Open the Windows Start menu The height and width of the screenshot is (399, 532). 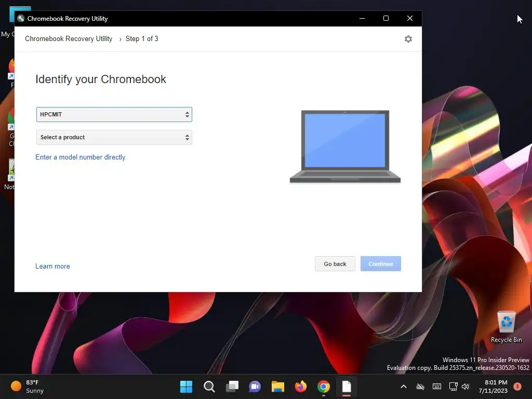pyautogui.click(x=186, y=387)
